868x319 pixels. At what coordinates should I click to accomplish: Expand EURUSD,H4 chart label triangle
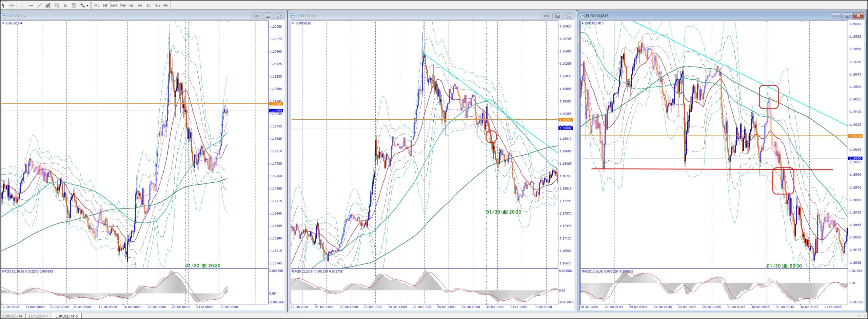pos(3,23)
